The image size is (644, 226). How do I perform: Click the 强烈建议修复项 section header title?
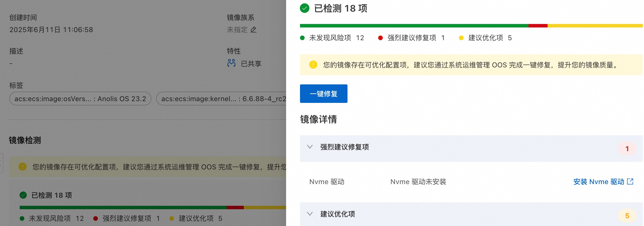coord(344,147)
